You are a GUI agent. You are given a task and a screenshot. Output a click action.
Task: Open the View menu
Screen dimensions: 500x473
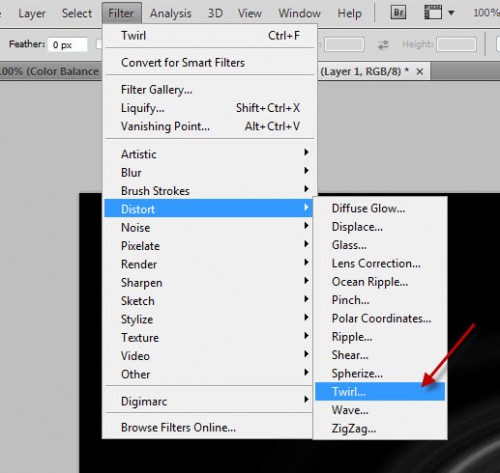(250, 13)
